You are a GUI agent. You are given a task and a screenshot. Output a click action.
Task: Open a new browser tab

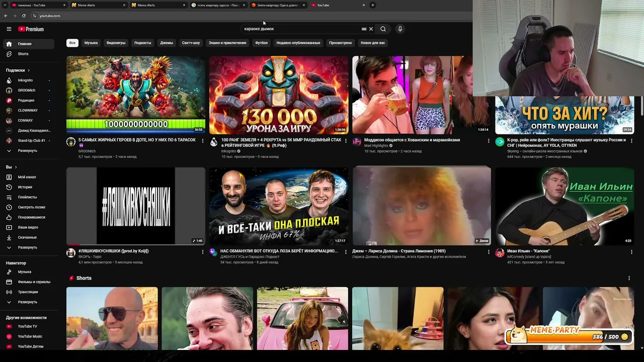[x=373, y=5]
